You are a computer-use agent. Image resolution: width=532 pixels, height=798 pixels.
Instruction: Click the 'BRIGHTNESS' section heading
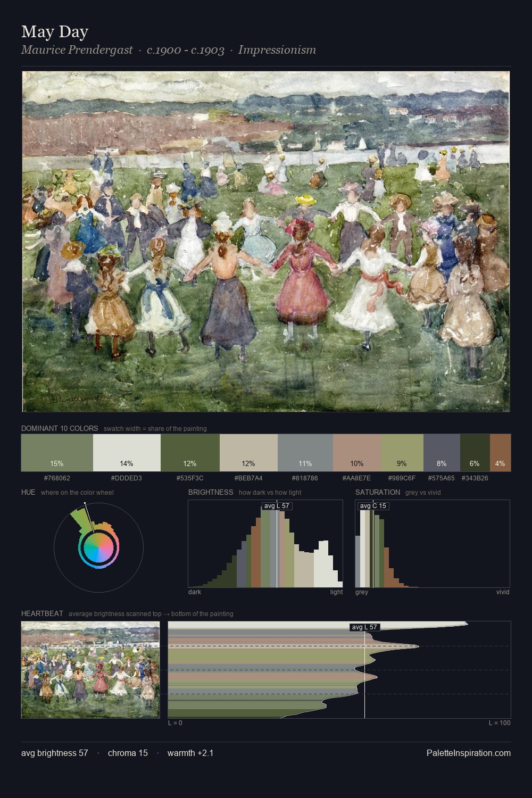click(211, 492)
